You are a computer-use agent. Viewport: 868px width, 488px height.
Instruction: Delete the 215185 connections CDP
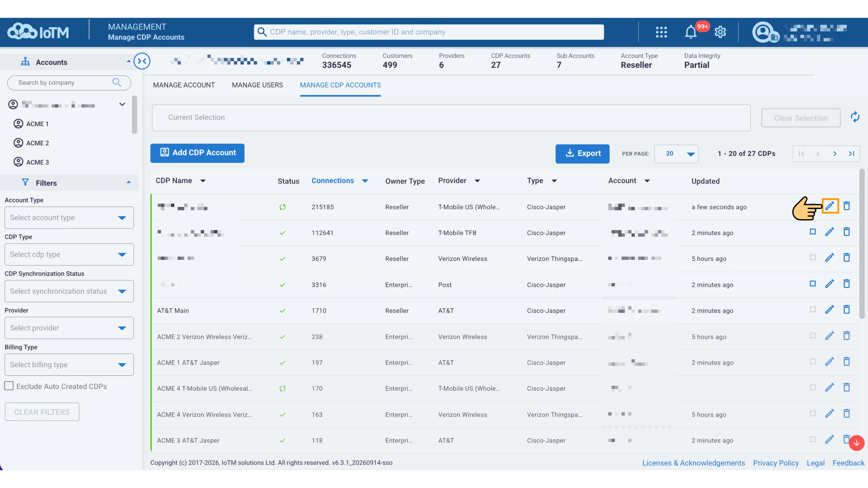[846, 206]
